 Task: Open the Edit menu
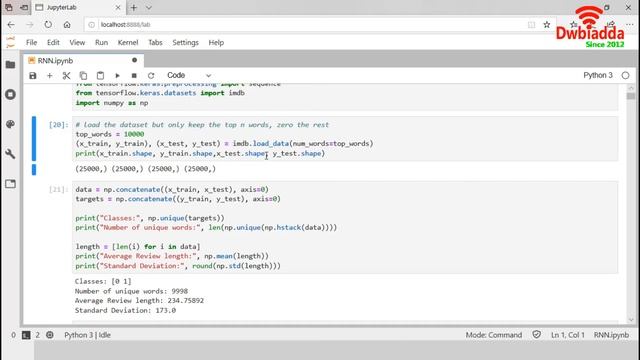pos(53,42)
